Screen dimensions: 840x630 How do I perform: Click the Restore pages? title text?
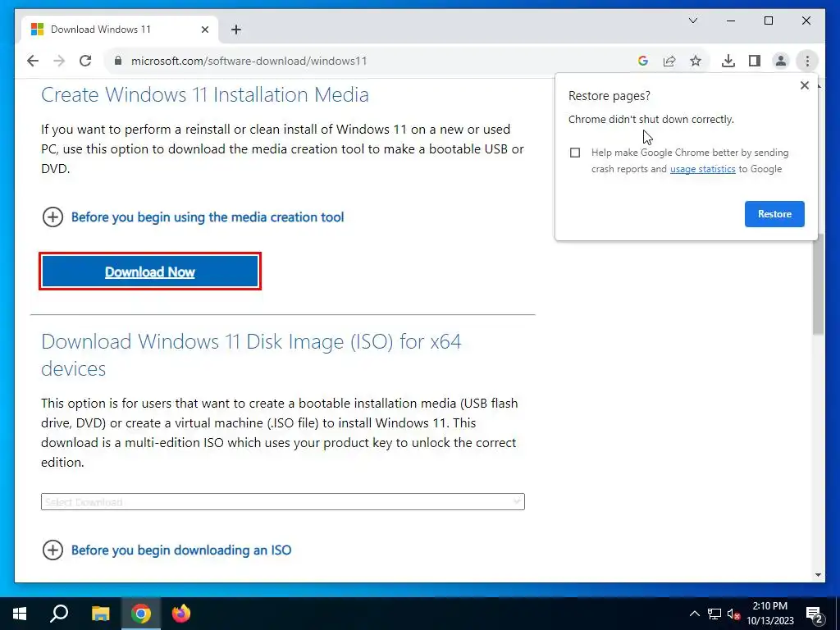click(x=609, y=96)
